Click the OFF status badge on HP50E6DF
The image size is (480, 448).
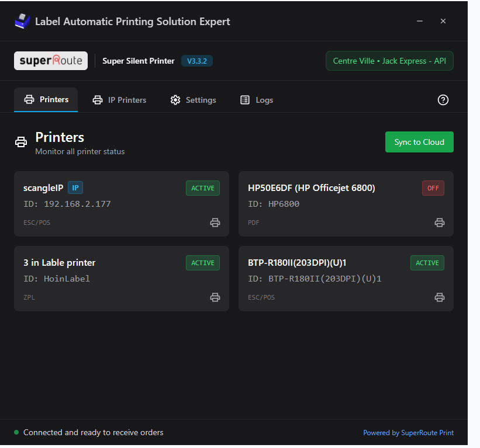[x=433, y=188]
